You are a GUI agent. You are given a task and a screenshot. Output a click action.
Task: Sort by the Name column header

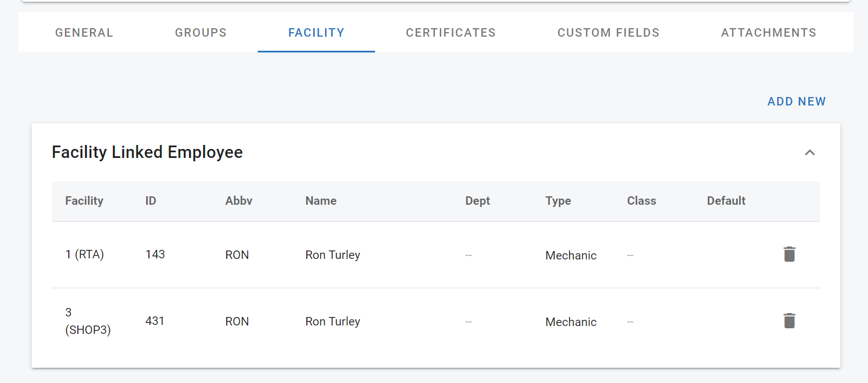coord(321,201)
